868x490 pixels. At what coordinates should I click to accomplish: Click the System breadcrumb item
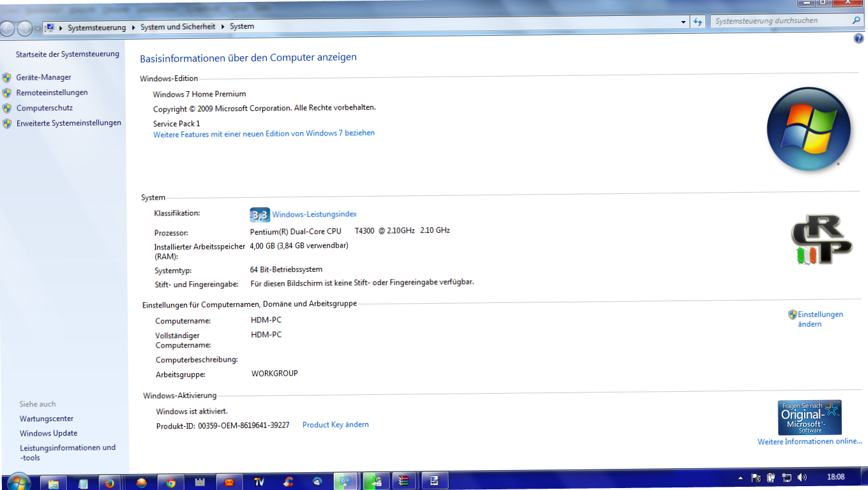[x=242, y=26]
